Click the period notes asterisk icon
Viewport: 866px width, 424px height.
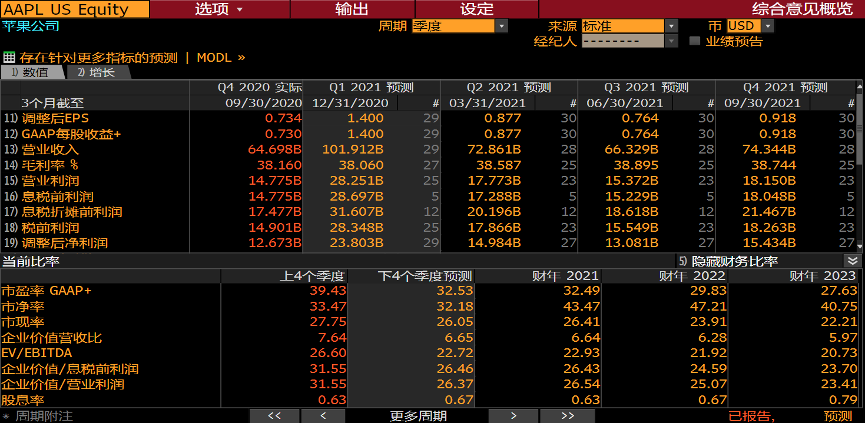click(6, 416)
